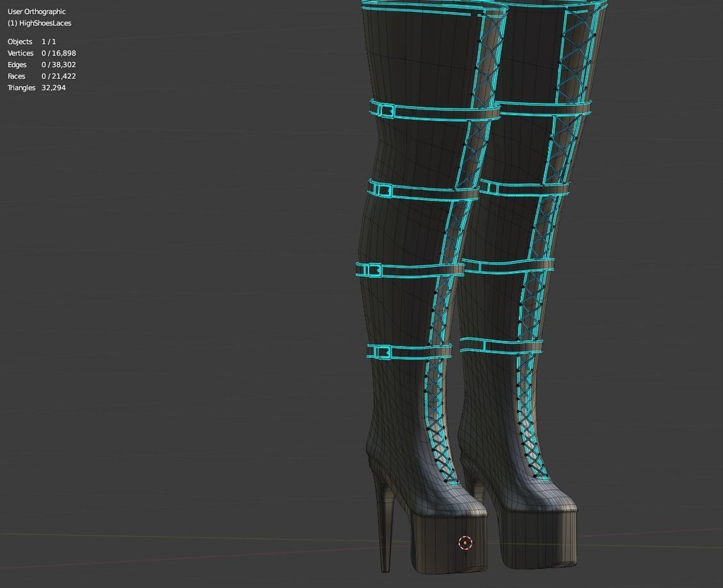Click a buckle on the third strap down
The height and width of the screenshot is (588, 723).
coord(373,269)
